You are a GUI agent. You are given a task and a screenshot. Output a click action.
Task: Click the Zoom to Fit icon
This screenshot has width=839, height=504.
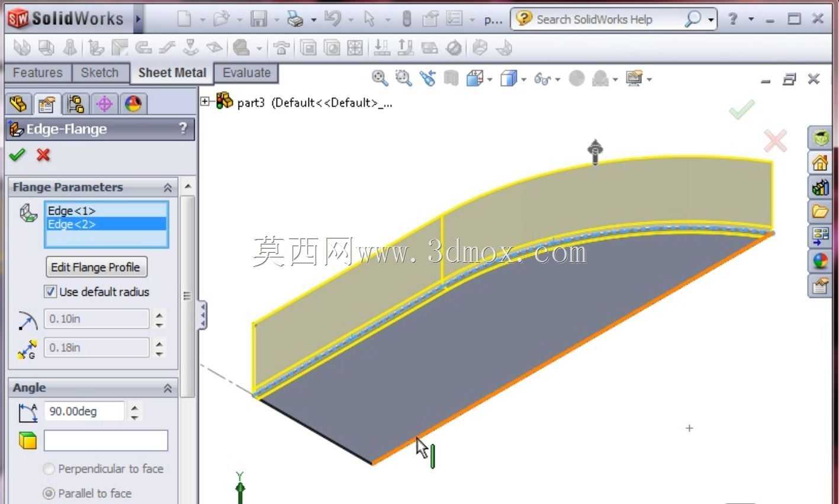pos(380,78)
